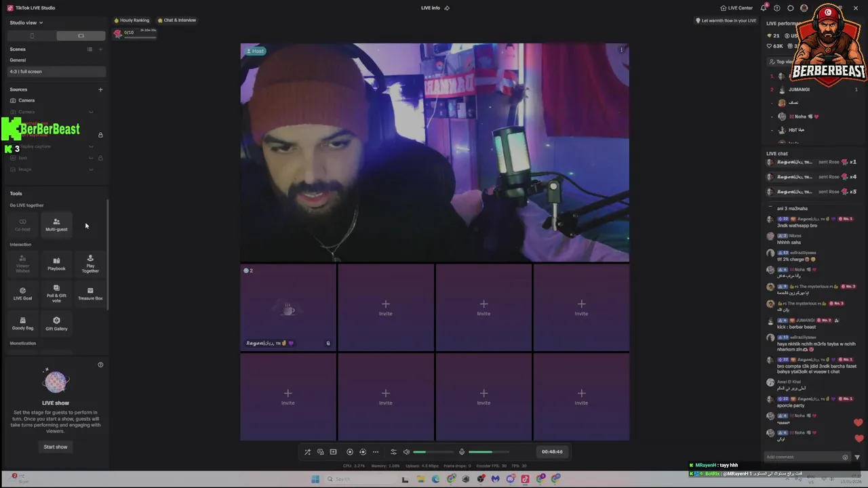Viewport: 868px width, 488px height.
Task: Open LIVE Center
Action: [x=736, y=8]
